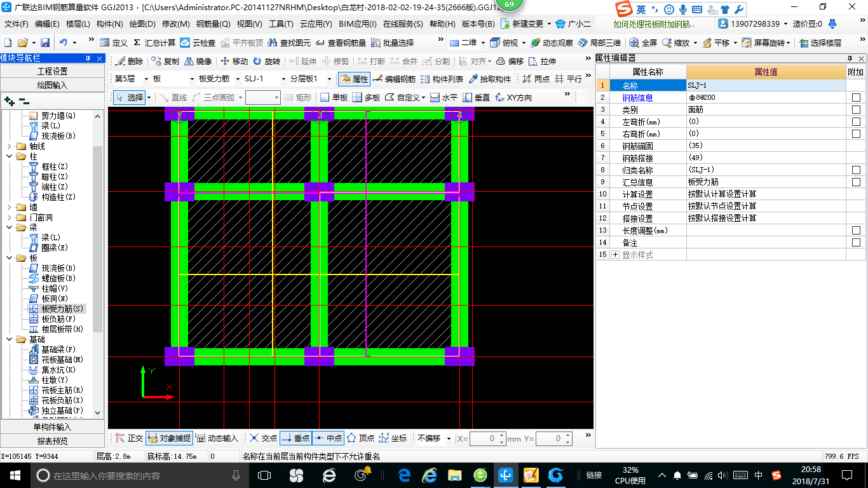Screen dimensions: 868x488
Task: Open the 钢筋量(Q) menu
Action: (x=213, y=24)
